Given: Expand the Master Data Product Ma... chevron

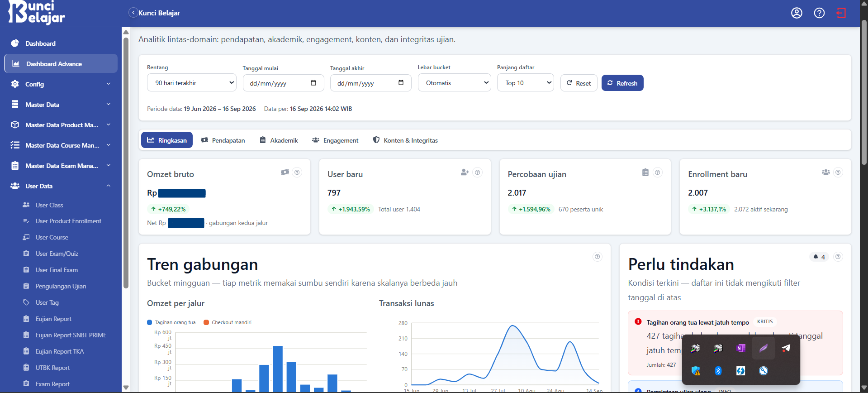Looking at the screenshot, I should click(109, 125).
